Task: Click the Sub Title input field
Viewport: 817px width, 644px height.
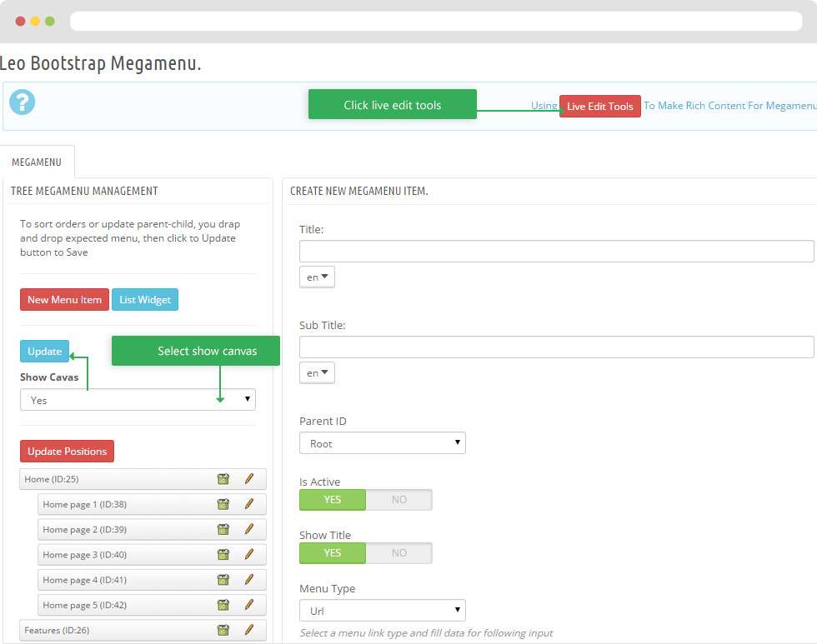Action: click(x=557, y=347)
